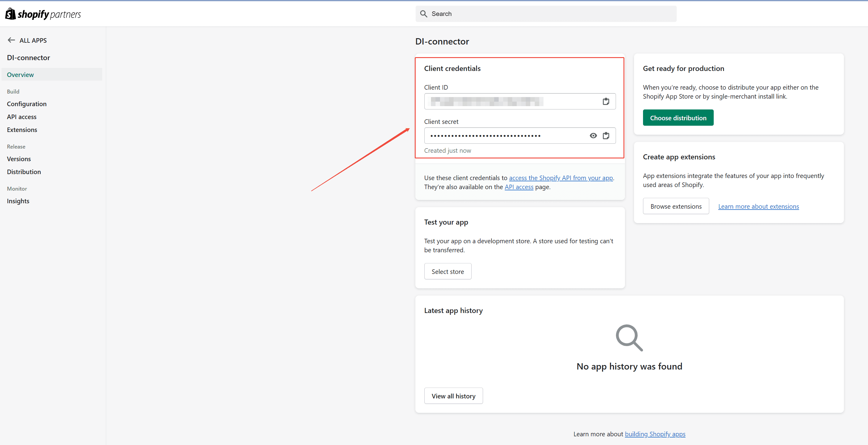Click the Create app extensions heading
Screen dimensions: 868x445
tap(679, 157)
